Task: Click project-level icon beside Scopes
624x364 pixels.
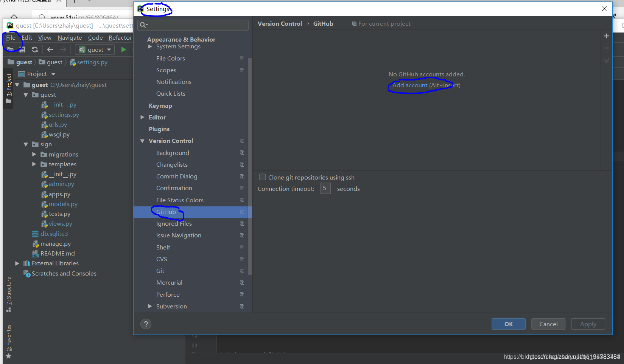Action: point(242,70)
